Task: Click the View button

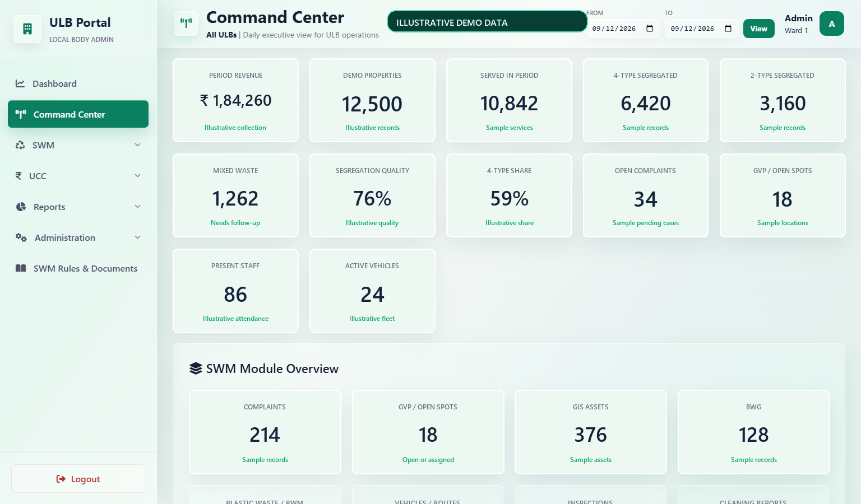Action: pyautogui.click(x=759, y=29)
